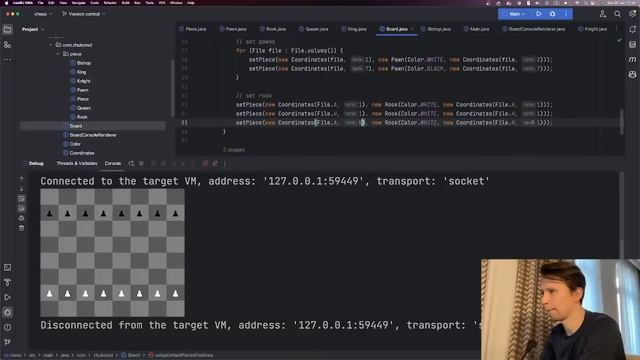Open the Maven tool window
Viewport: 640px width, 360px height.
[632, 60]
